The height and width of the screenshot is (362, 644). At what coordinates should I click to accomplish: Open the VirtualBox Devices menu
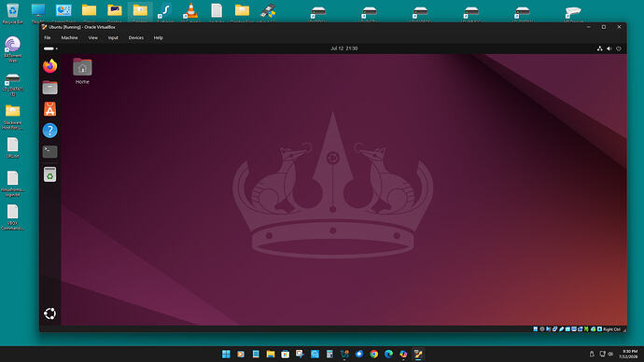click(x=136, y=37)
